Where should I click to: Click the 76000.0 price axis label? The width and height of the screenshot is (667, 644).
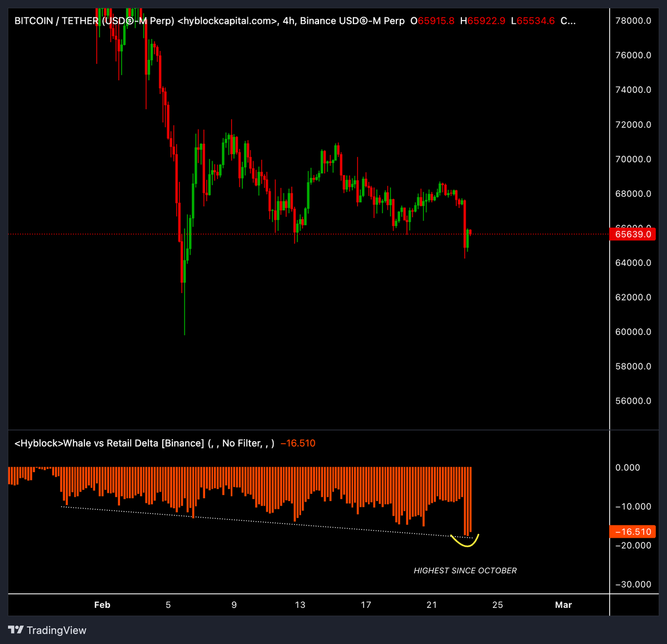pos(633,55)
